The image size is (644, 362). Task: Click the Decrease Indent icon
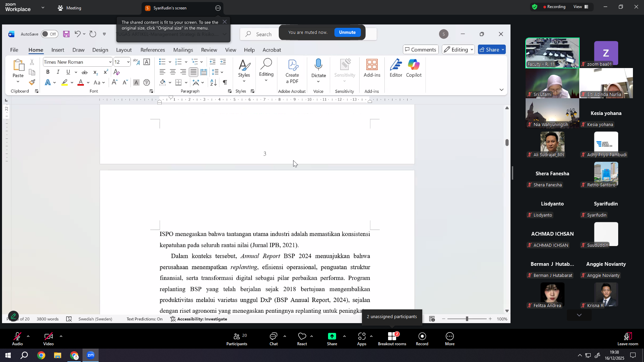pyautogui.click(x=213, y=62)
